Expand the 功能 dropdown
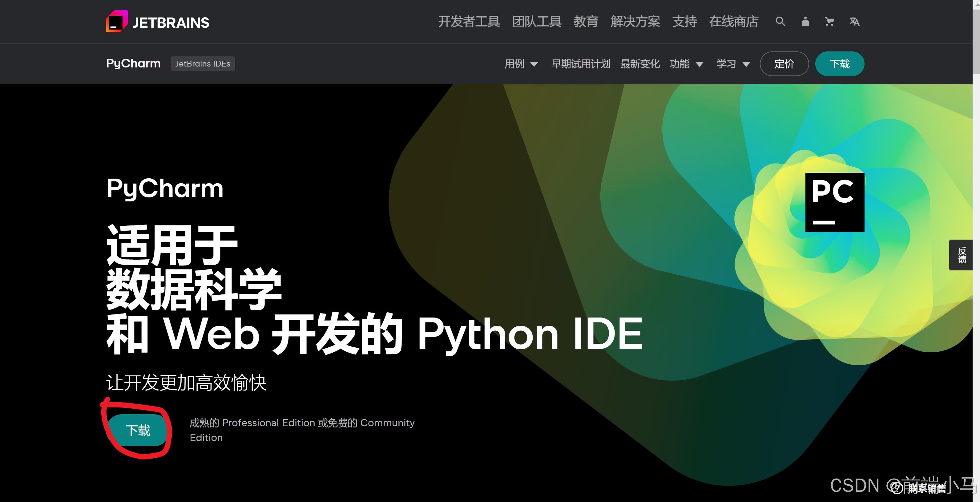The width and height of the screenshot is (980, 502). click(686, 64)
